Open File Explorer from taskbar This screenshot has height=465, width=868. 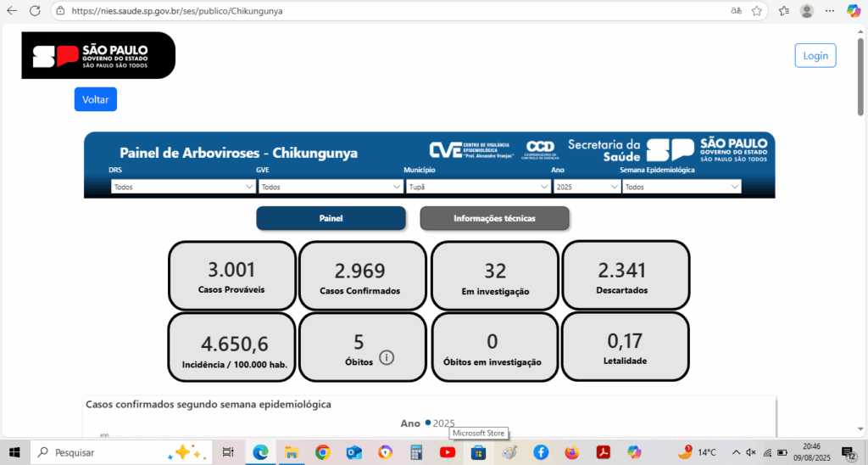pyautogui.click(x=292, y=452)
